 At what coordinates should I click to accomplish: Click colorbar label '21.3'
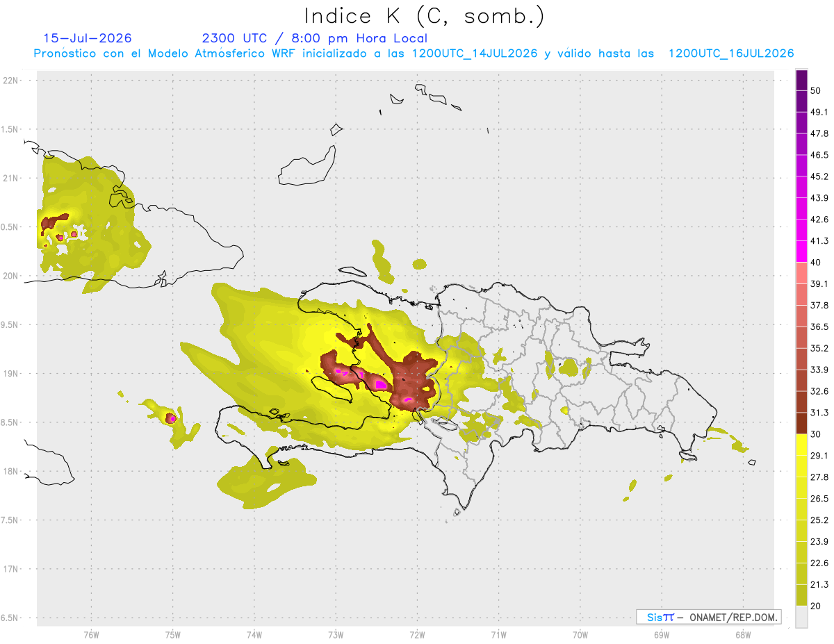pyautogui.click(x=819, y=585)
